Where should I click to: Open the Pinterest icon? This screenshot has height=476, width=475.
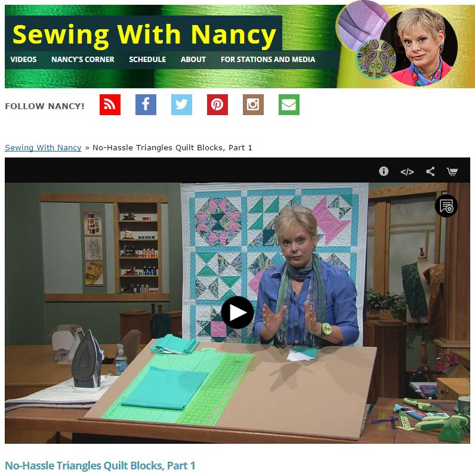pos(217,105)
